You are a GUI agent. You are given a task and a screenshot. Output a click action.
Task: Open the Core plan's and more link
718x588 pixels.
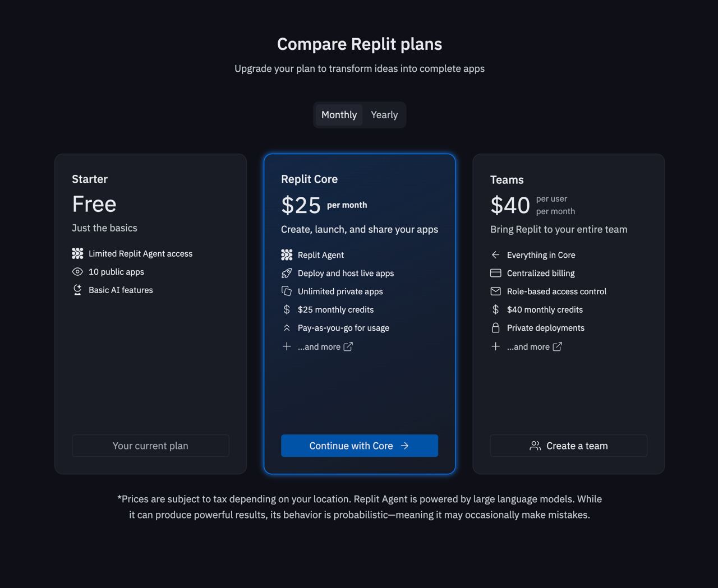[325, 346]
